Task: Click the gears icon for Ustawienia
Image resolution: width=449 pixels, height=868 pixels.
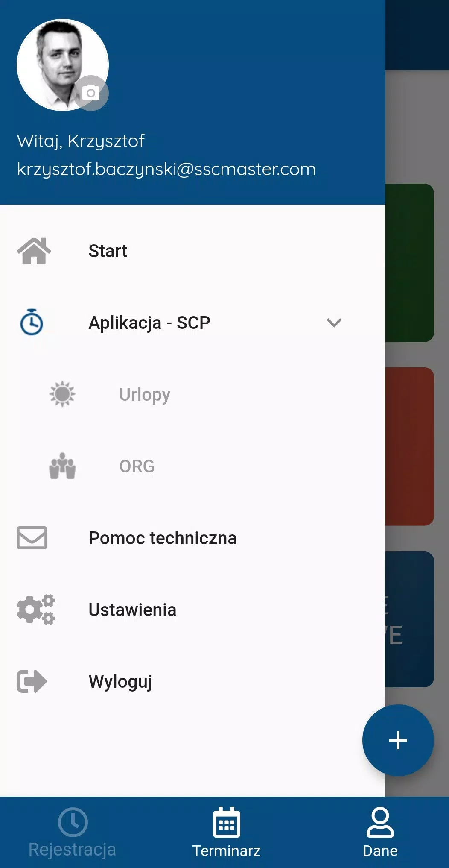Action: (x=36, y=609)
